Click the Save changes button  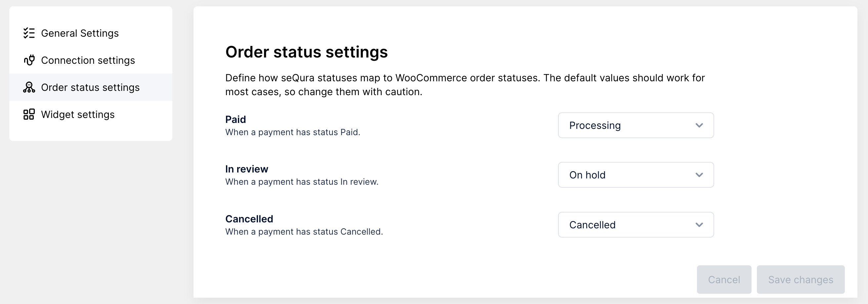pos(800,280)
